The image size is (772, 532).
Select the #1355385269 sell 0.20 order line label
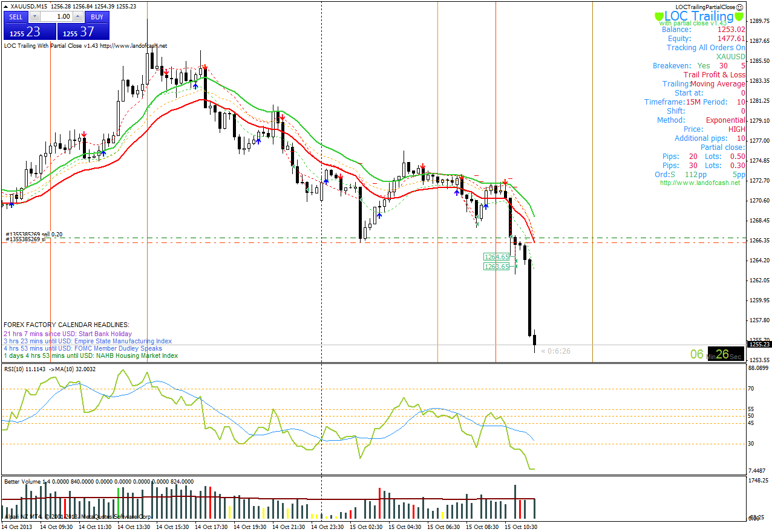(34, 235)
